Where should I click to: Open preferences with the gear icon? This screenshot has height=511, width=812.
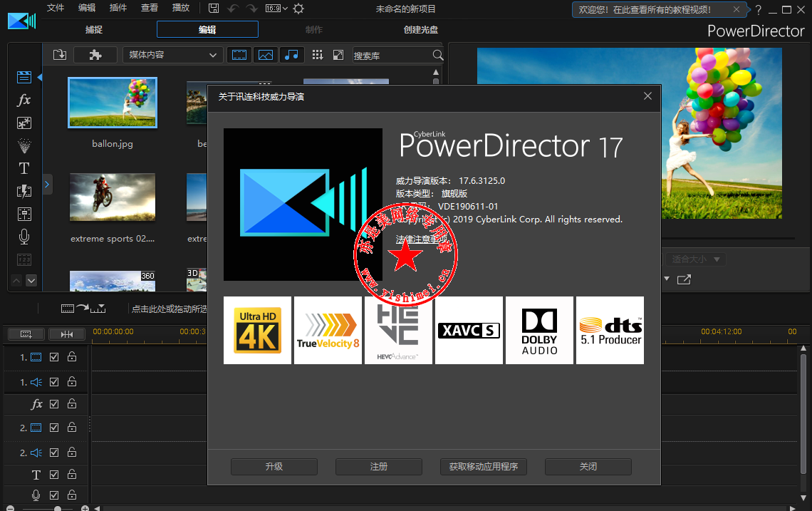[x=299, y=9]
